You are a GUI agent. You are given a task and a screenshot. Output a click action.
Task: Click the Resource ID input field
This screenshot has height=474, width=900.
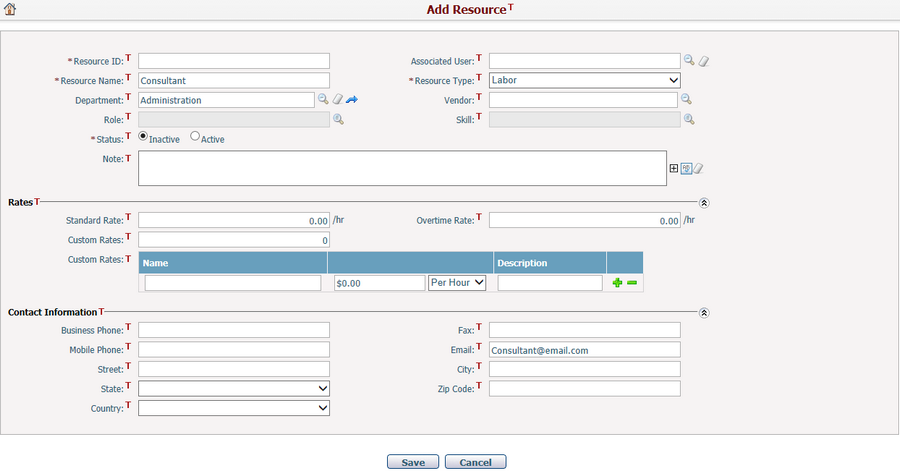click(234, 61)
